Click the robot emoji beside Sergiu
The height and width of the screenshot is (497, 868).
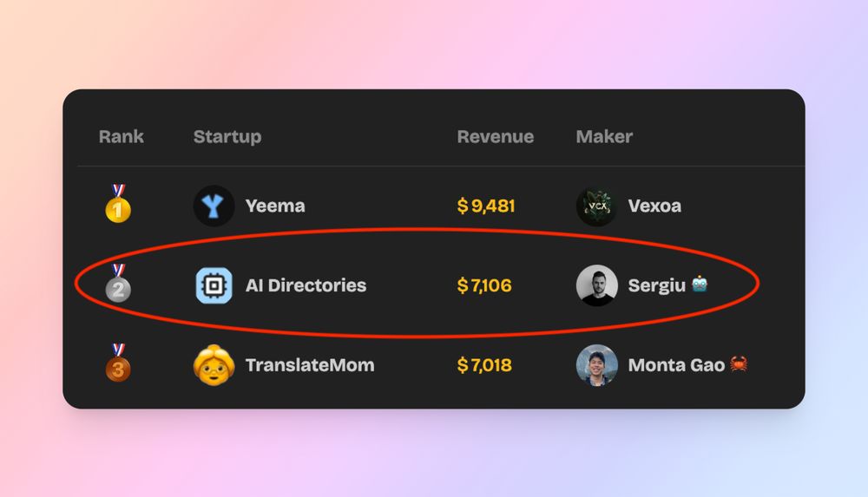pos(700,284)
